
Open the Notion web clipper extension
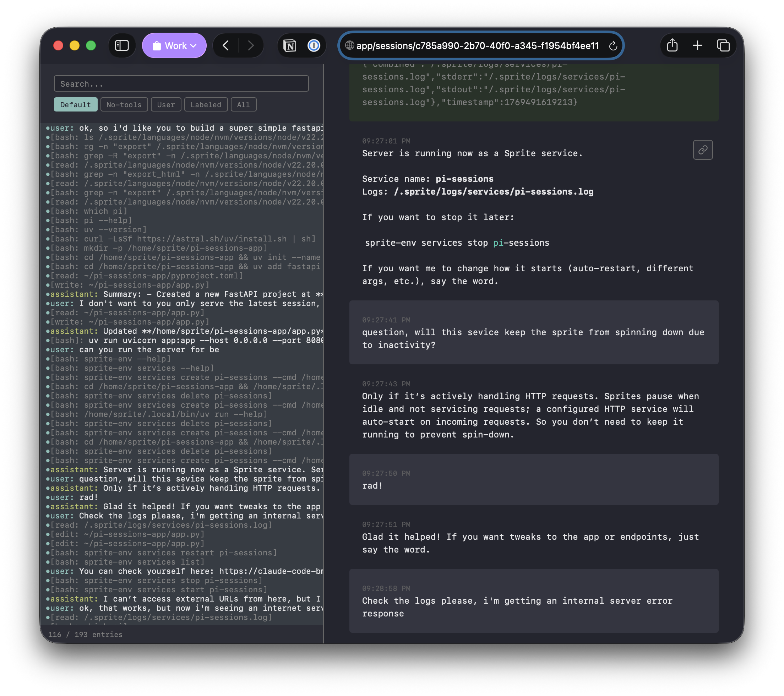click(x=290, y=46)
